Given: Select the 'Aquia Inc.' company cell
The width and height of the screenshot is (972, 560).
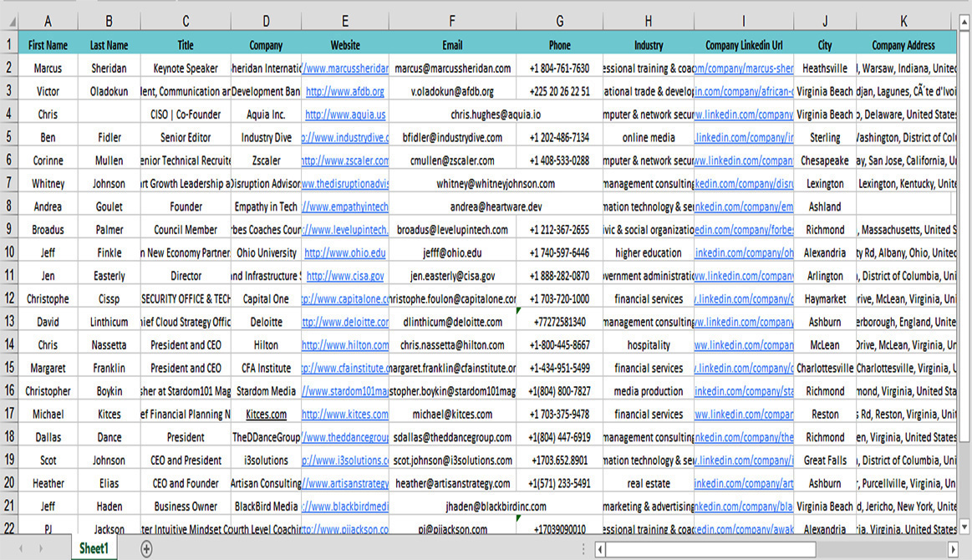Looking at the screenshot, I should 266,115.
